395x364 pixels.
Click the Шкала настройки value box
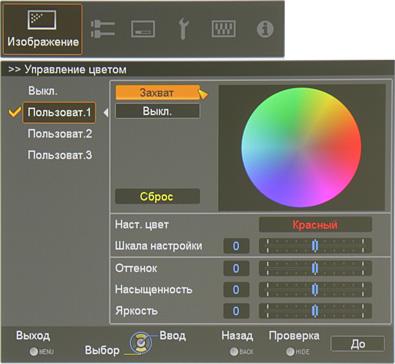click(236, 246)
